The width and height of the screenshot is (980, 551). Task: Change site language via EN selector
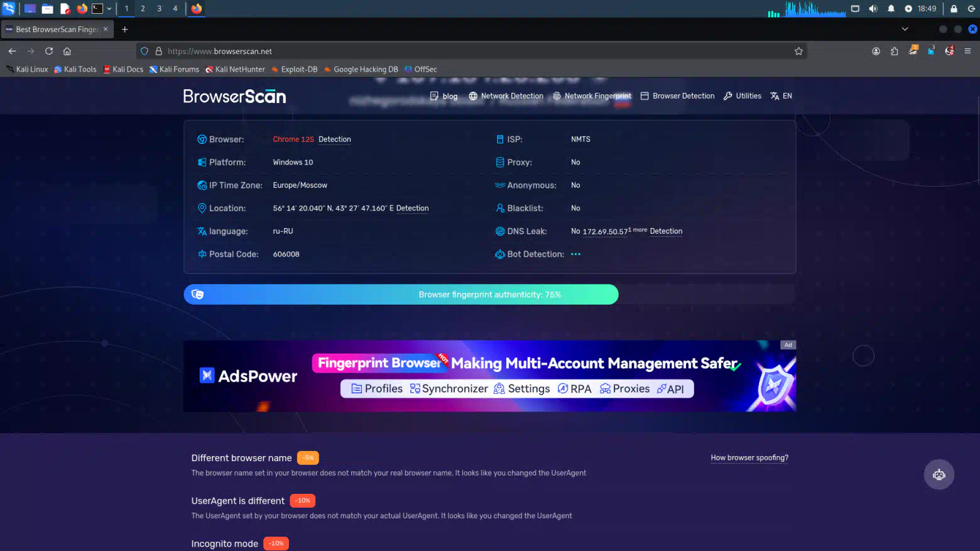coord(781,96)
